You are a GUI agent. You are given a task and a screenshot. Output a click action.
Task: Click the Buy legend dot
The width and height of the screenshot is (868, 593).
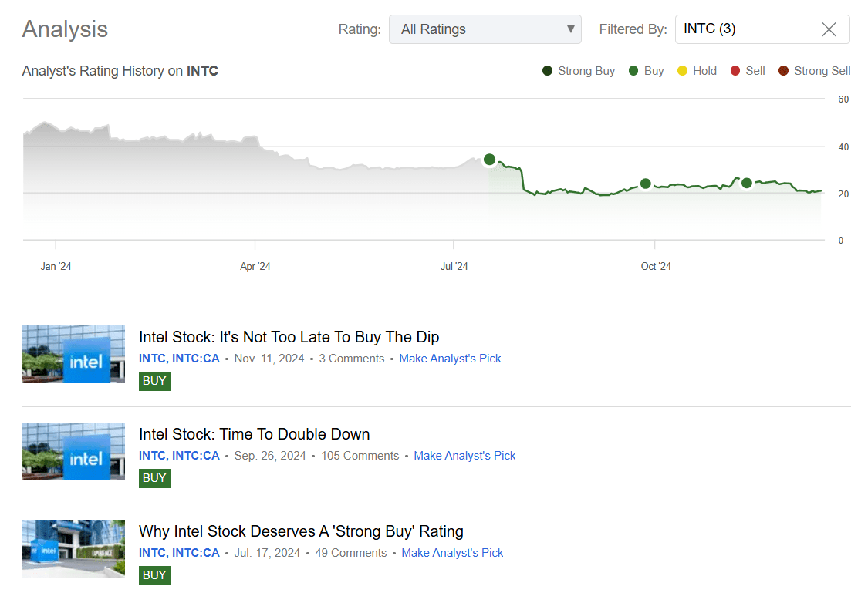634,70
